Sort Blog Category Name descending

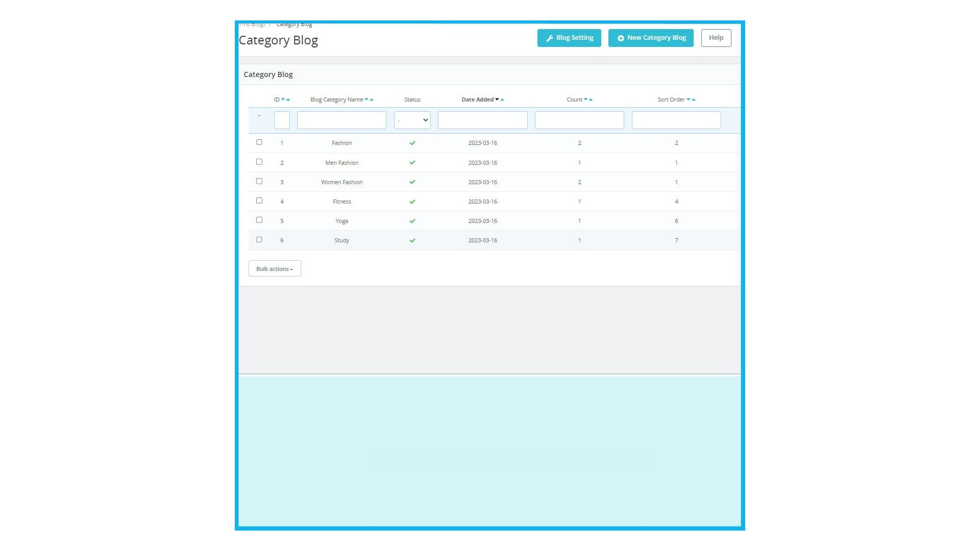(366, 99)
